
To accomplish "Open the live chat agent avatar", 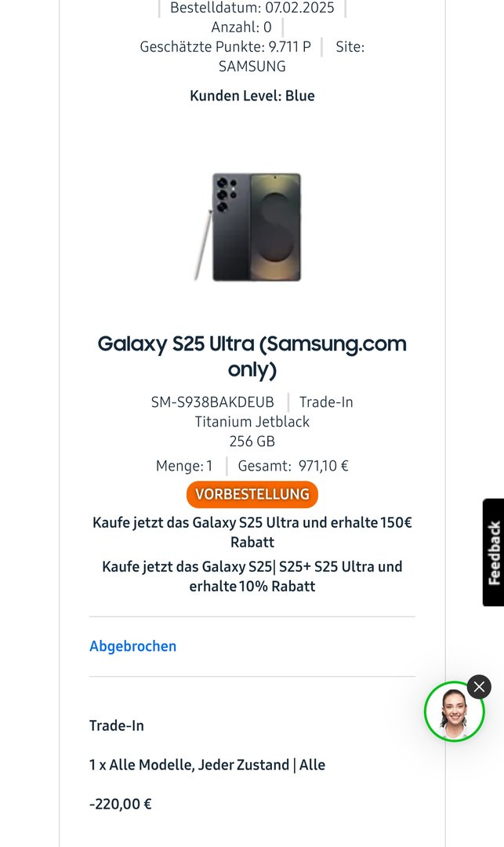I will click(x=454, y=711).
